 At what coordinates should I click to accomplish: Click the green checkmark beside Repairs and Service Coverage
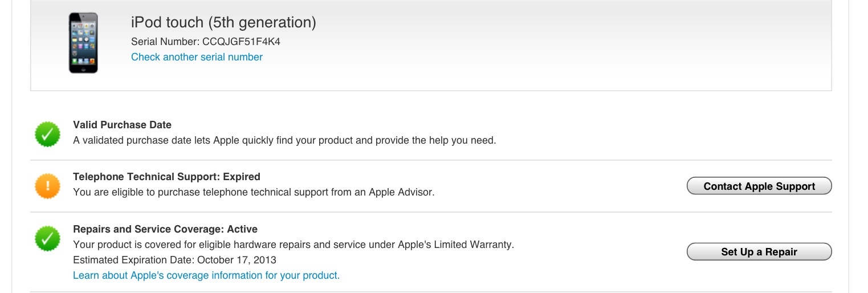click(x=48, y=238)
